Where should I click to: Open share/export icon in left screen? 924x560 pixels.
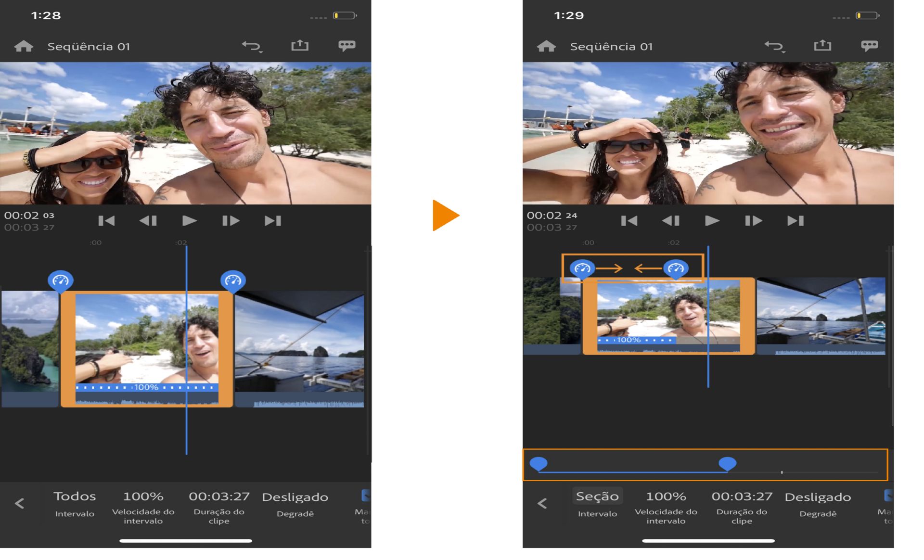tap(299, 46)
